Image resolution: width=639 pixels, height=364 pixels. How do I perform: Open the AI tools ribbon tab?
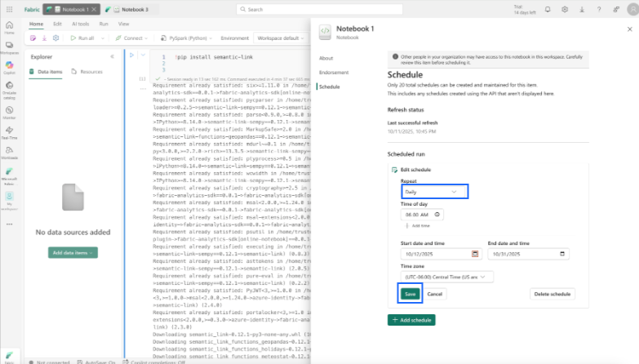point(80,24)
